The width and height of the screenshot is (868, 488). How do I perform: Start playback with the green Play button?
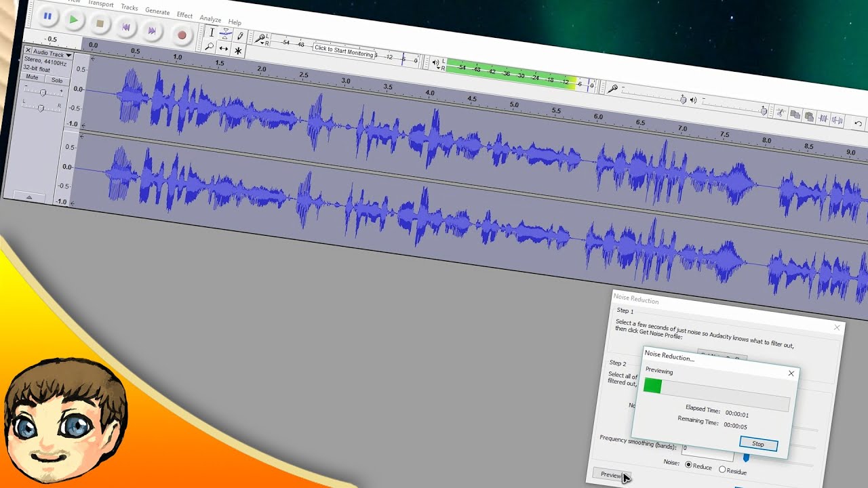[73, 20]
